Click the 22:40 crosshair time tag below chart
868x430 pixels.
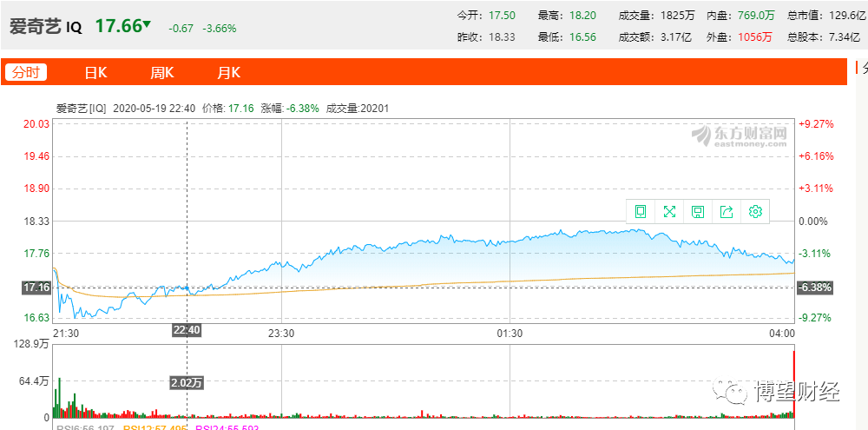pyautogui.click(x=187, y=331)
